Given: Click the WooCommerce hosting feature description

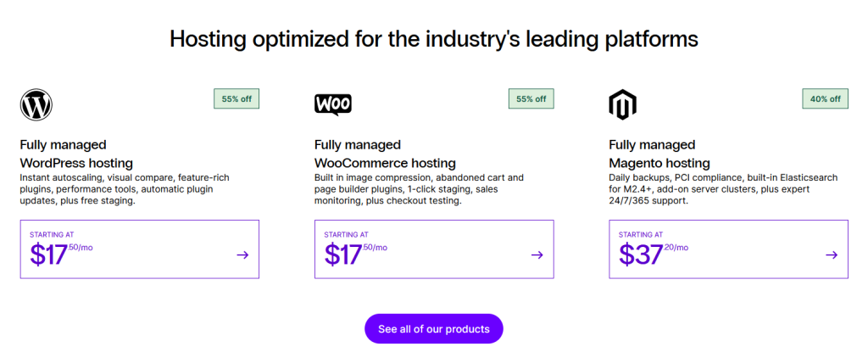Looking at the screenshot, I should 419,189.
